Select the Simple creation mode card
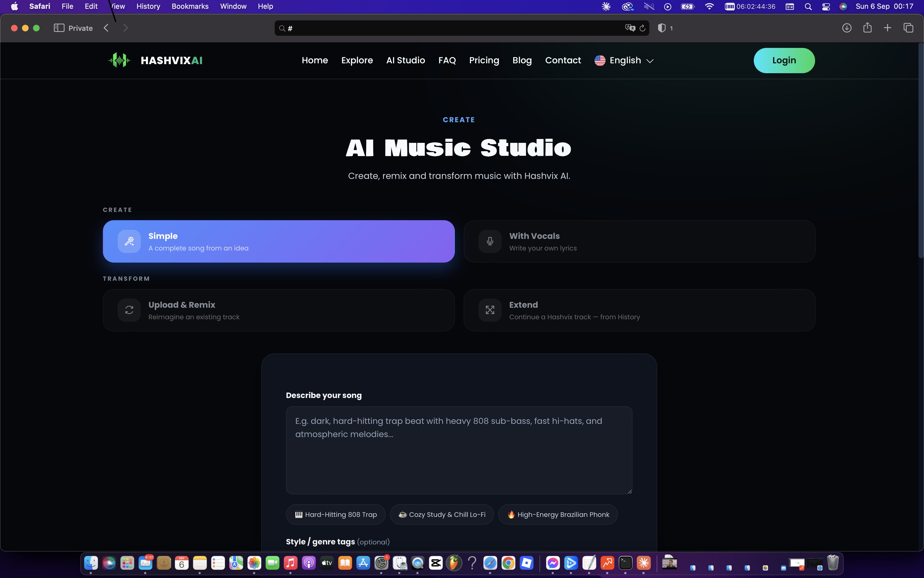Screen dimensions: 924x578 (279, 241)
